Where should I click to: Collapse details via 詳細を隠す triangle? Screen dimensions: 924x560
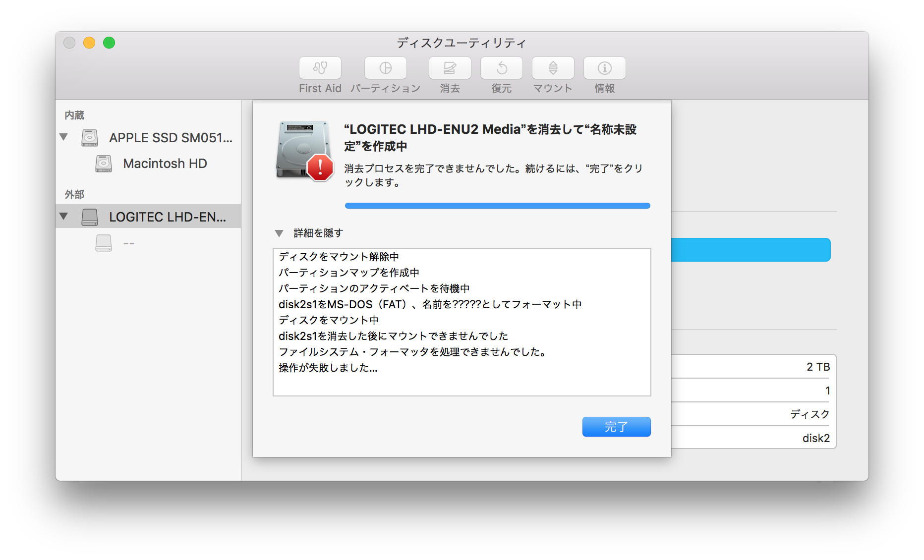pos(279,233)
